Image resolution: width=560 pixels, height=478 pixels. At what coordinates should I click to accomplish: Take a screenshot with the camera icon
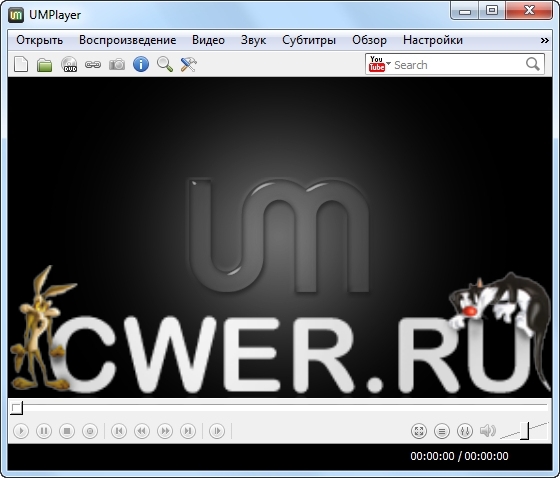(x=117, y=65)
